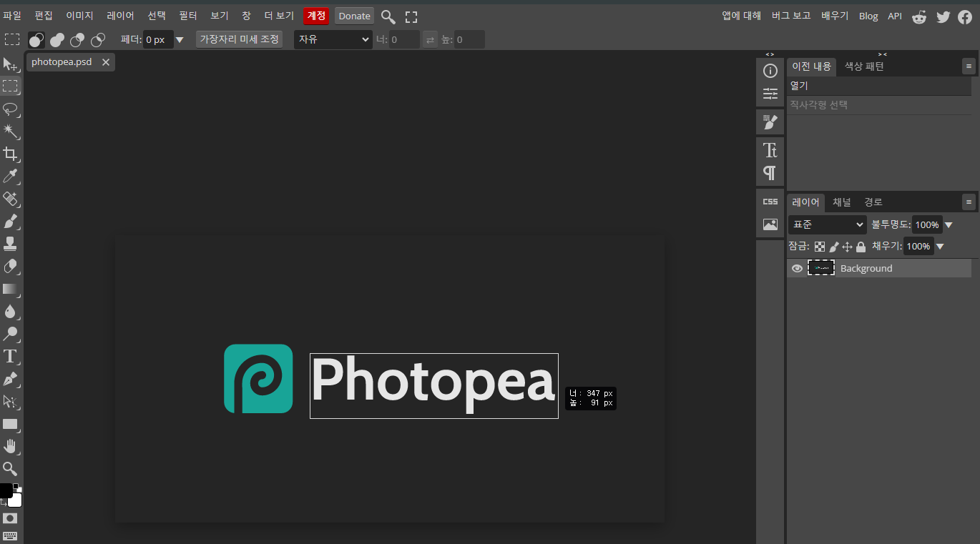Toggle fullscreen mode icon

coord(411,16)
